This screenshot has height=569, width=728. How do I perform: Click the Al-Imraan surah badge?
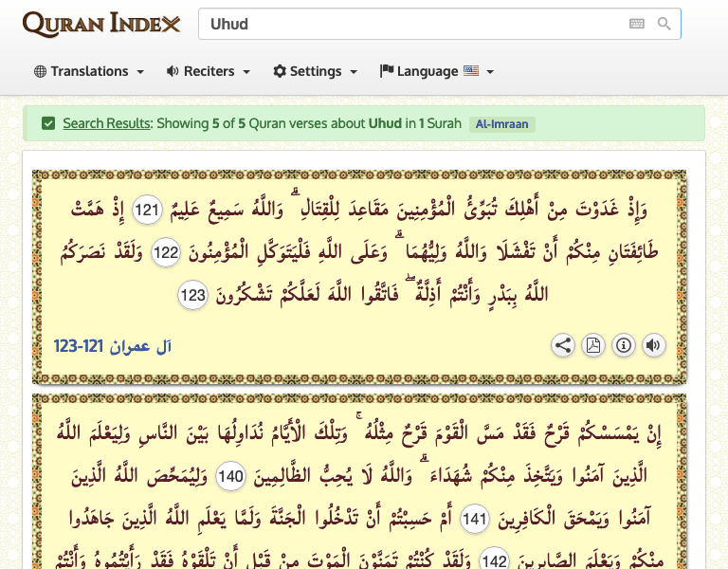(x=501, y=124)
